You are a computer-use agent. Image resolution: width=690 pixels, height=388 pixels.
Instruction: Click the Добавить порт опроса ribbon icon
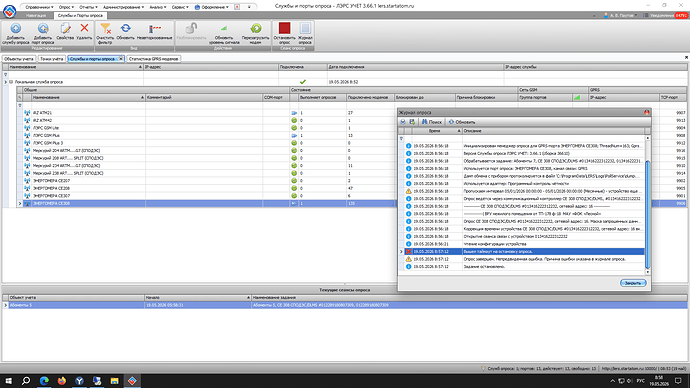coord(43,29)
